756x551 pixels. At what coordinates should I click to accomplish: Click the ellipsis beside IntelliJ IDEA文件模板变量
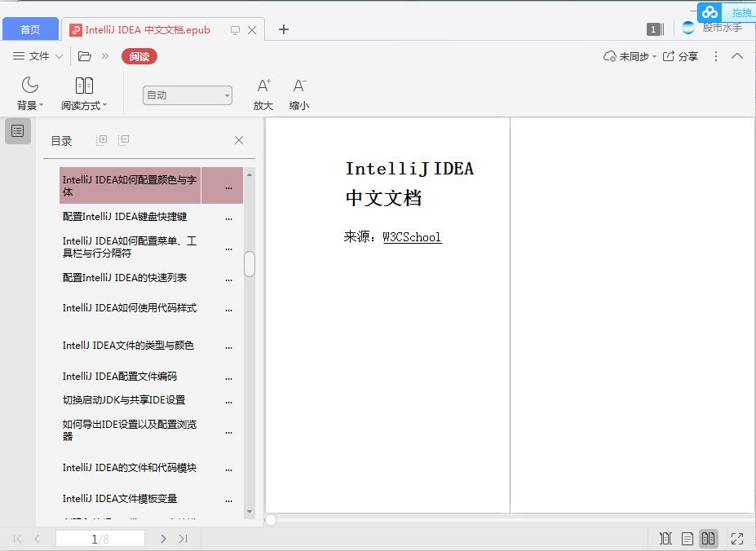point(228,500)
